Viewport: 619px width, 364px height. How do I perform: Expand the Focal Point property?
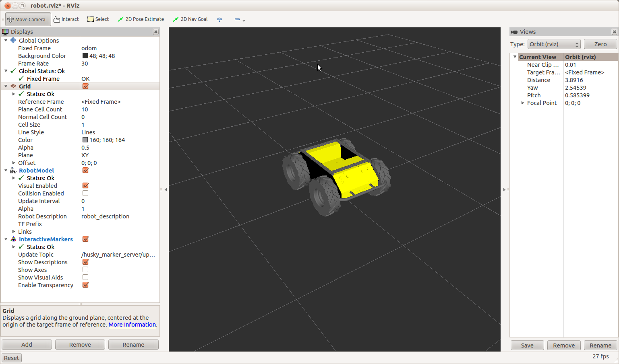(523, 103)
